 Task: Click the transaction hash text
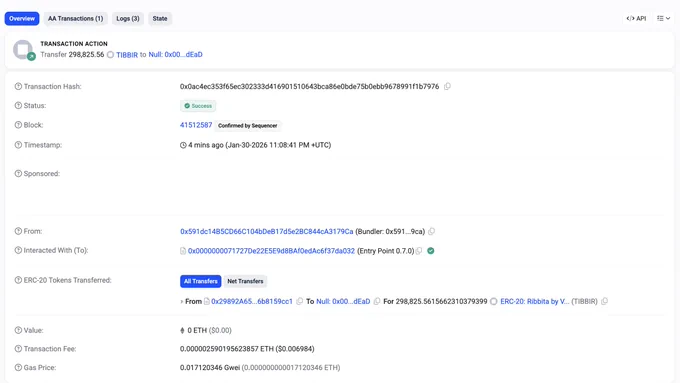pyautogui.click(x=309, y=87)
